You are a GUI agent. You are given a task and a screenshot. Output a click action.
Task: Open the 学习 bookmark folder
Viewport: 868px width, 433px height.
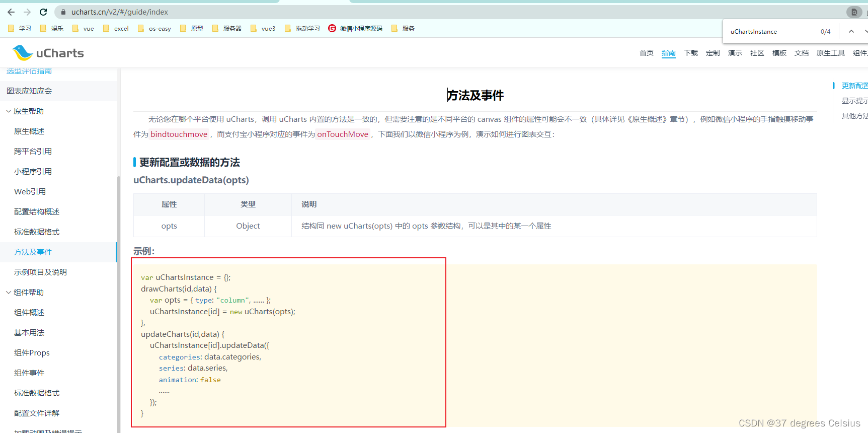(20, 28)
